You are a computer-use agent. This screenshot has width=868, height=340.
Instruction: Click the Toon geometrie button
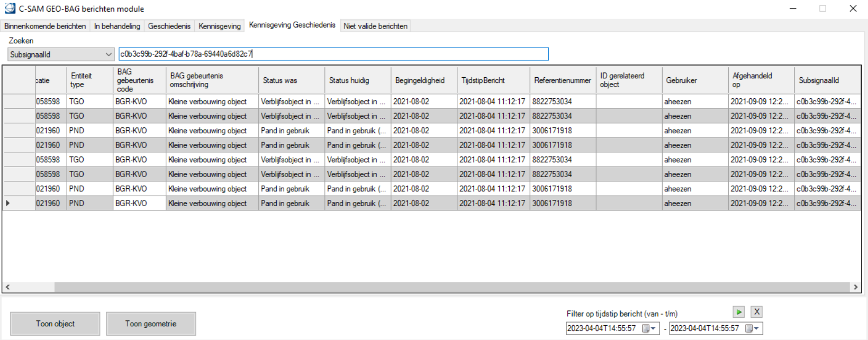pyautogui.click(x=151, y=324)
